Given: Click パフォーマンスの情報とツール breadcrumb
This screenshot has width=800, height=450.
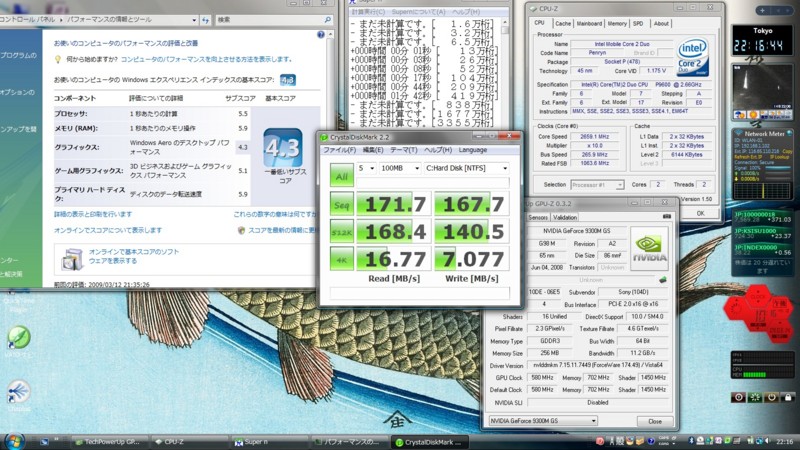Looking at the screenshot, I should click(109, 19).
